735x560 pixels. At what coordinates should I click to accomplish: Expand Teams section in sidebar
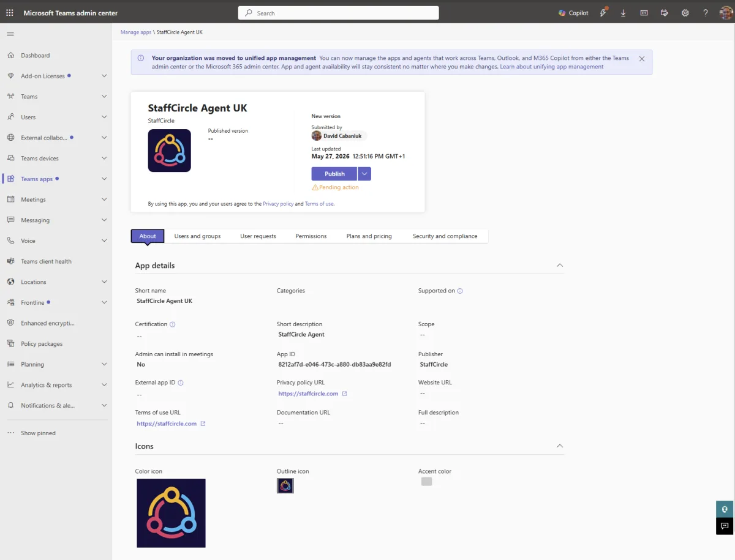point(104,97)
